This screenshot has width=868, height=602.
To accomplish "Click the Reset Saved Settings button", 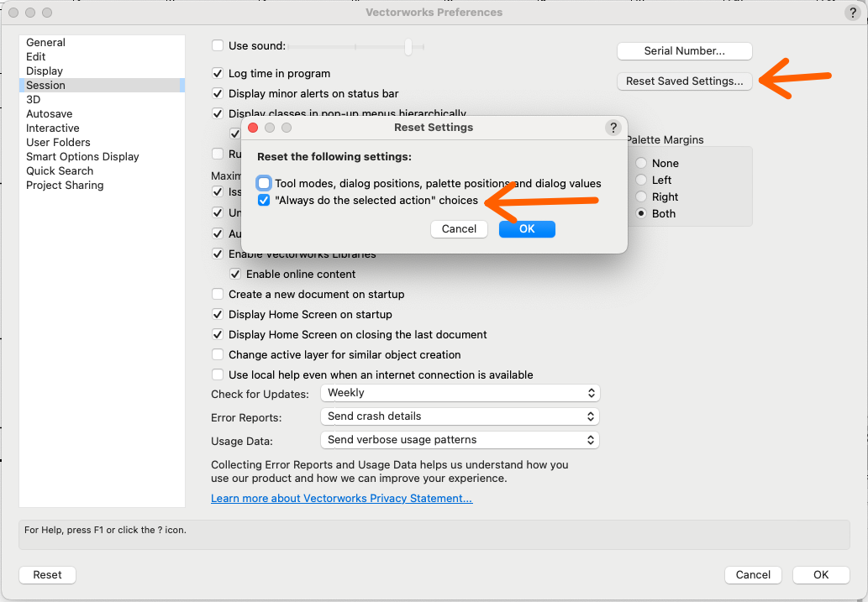I will 684,81.
